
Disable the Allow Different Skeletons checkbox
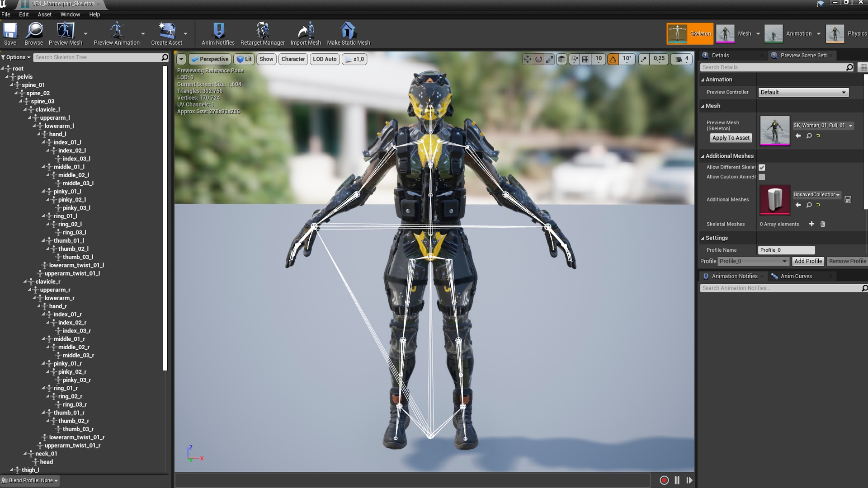(x=762, y=167)
